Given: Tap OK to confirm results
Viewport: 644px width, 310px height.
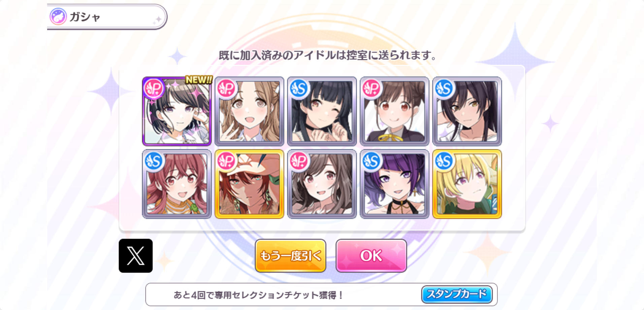Looking at the screenshot, I should [x=371, y=256].
